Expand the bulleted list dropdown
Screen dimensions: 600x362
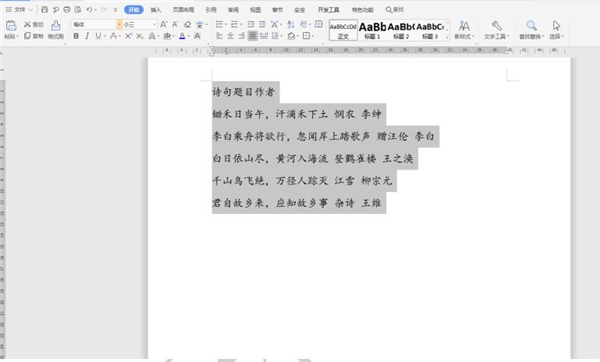pos(225,24)
